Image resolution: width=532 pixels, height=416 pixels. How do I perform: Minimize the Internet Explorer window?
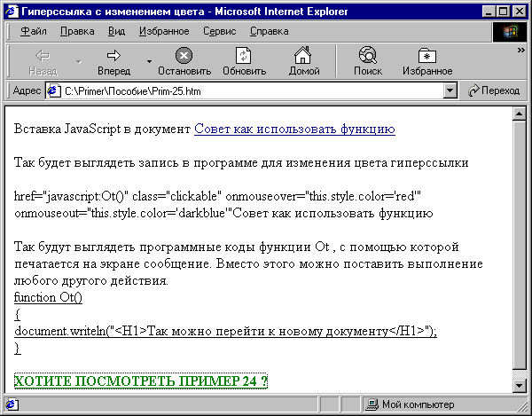tap(489, 12)
